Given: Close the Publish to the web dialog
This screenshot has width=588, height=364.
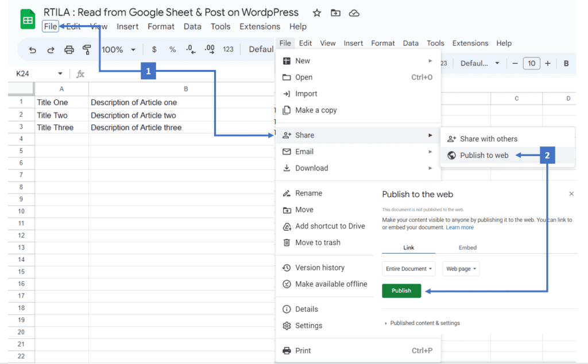Looking at the screenshot, I should [571, 194].
